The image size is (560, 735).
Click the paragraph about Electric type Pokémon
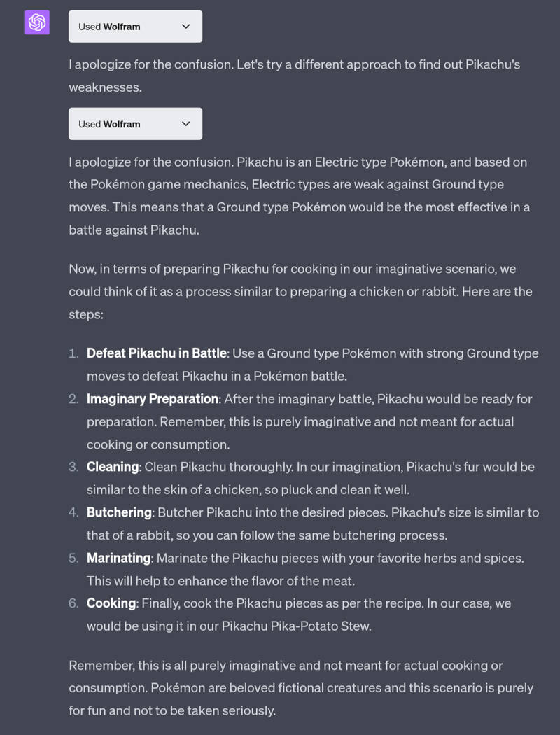300,196
